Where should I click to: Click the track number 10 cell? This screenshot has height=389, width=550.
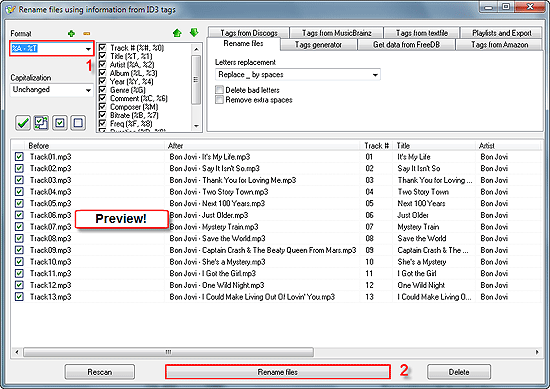click(x=369, y=262)
